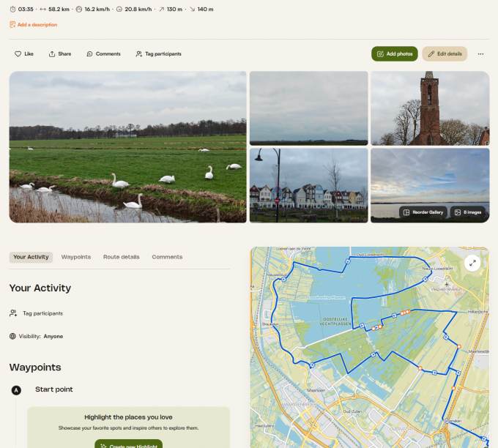Open the three-dot more options menu
The image size is (498, 448).
pos(480,54)
